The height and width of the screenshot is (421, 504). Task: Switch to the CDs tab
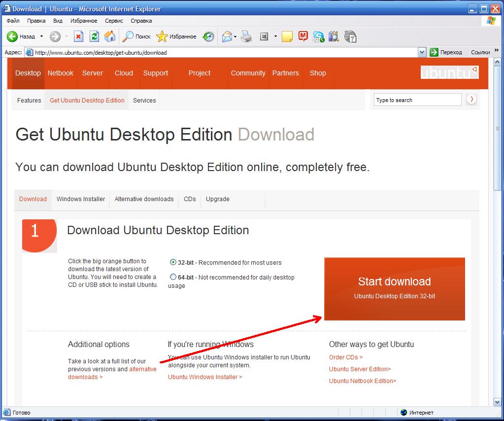(190, 199)
